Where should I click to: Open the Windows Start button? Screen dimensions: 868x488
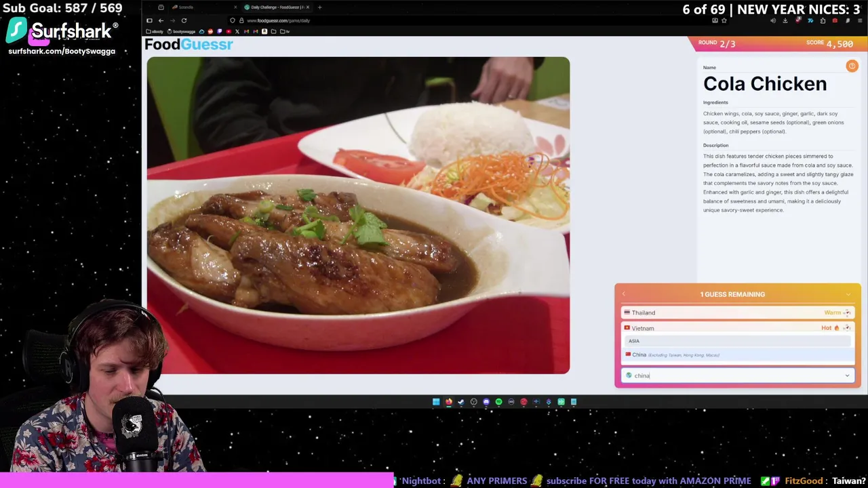click(x=436, y=402)
